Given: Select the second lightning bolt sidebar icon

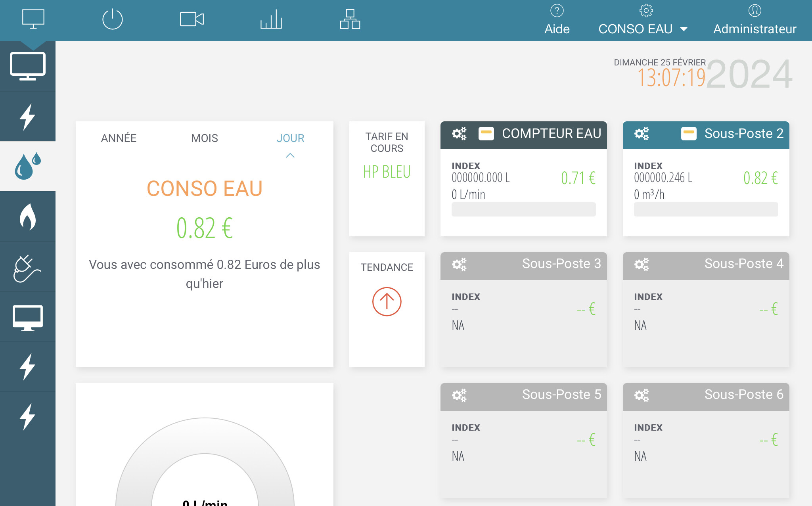Looking at the screenshot, I should coord(28,367).
